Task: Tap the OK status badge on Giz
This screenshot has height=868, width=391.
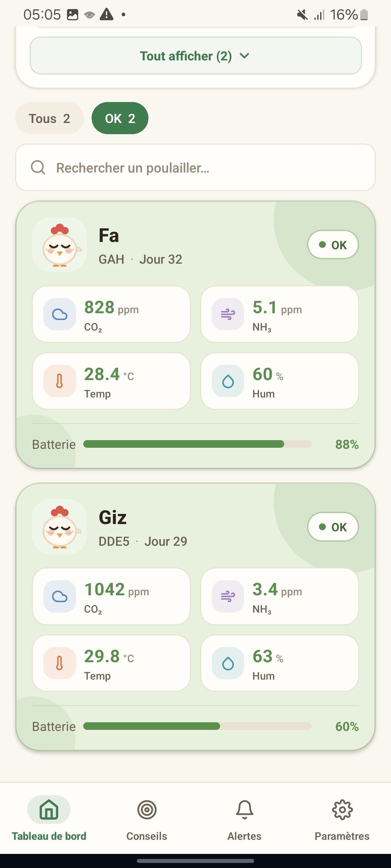Action: (333, 527)
